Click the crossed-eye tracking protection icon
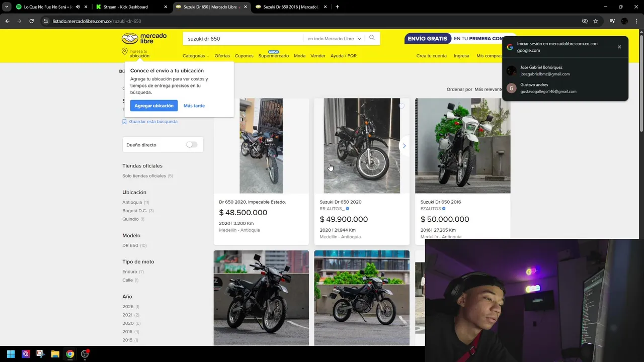This screenshot has height=362, width=644. [x=585, y=21]
